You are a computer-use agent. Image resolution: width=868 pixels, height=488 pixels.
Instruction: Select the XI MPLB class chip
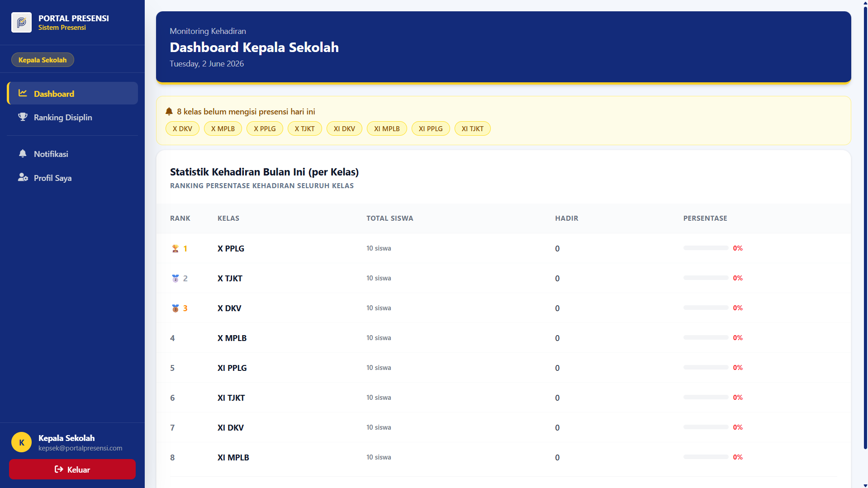point(387,128)
